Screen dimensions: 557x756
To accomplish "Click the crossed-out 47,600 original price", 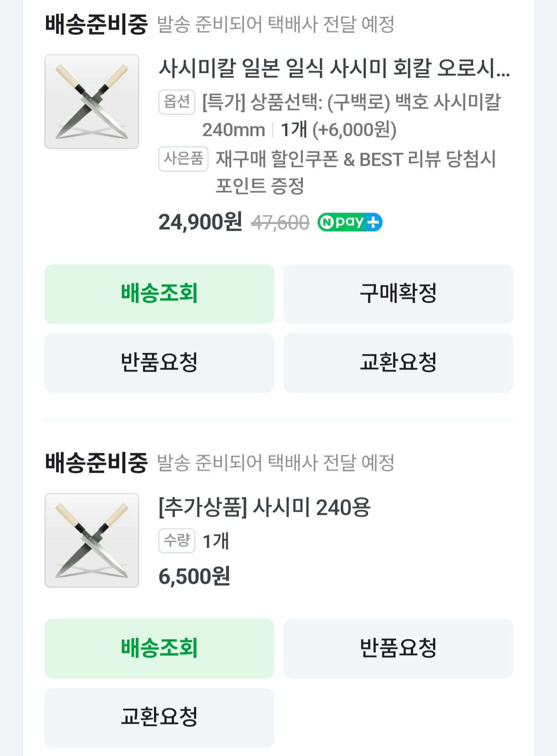I will [x=280, y=223].
